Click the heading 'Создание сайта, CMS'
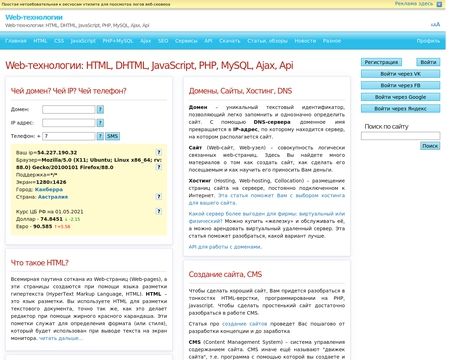 (225, 274)
